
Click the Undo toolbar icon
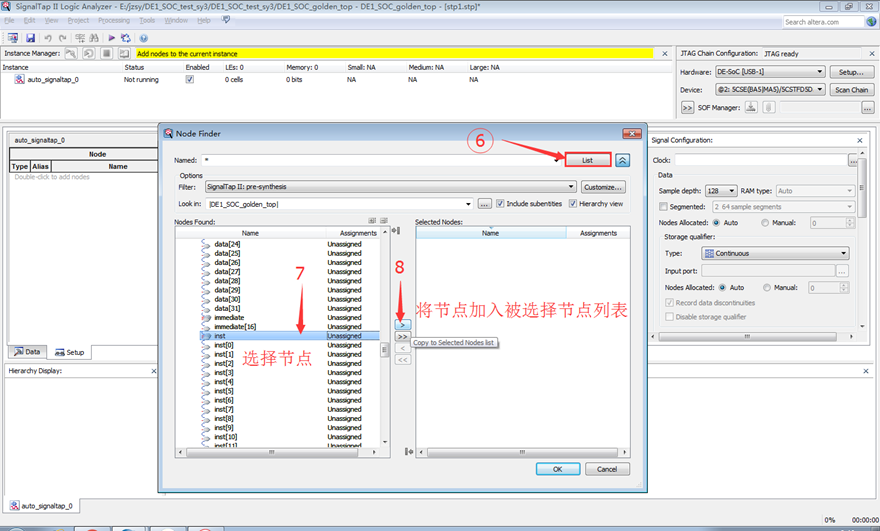point(48,38)
